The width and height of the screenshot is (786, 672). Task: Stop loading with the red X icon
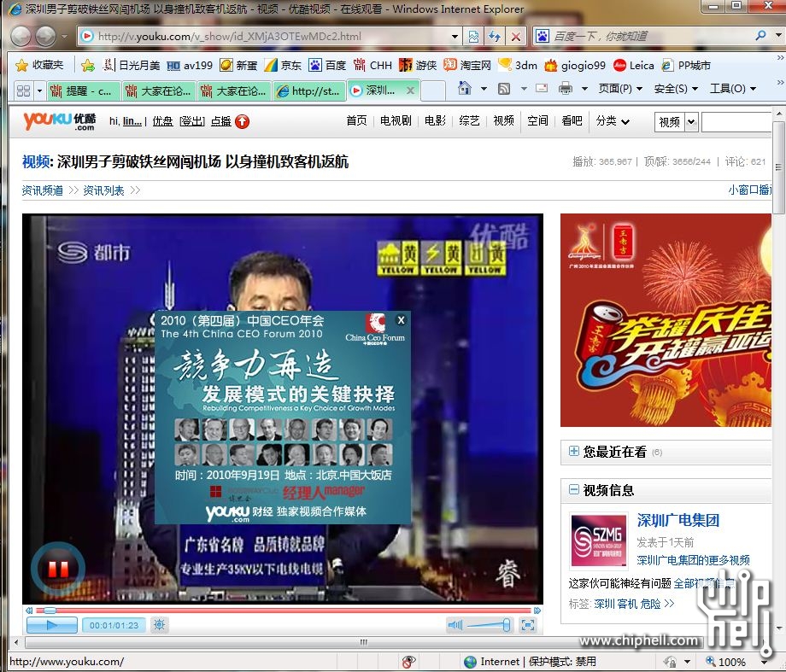516,37
